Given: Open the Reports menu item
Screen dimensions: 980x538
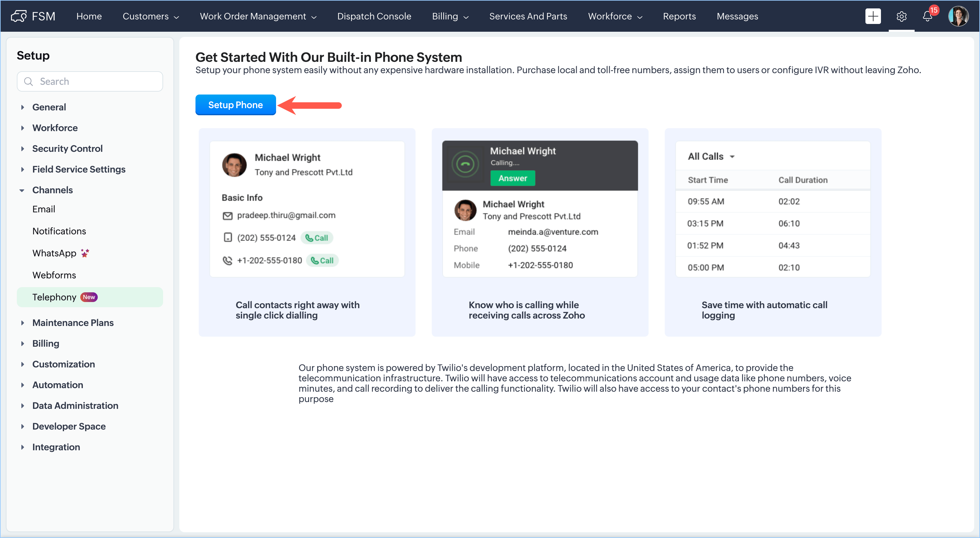Looking at the screenshot, I should tap(679, 17).
